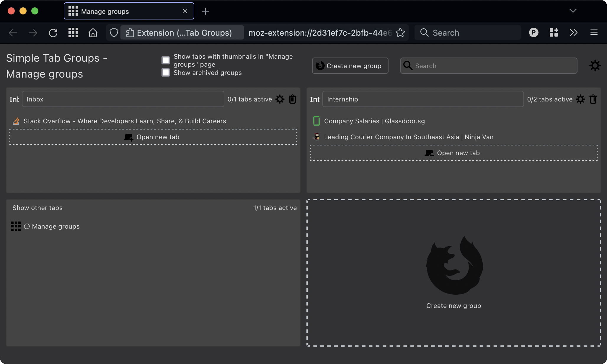This screenshot has height=364, width=607.
Task: Enable Show tabs with thumbnails checkbox
Action: pos(165,60)
